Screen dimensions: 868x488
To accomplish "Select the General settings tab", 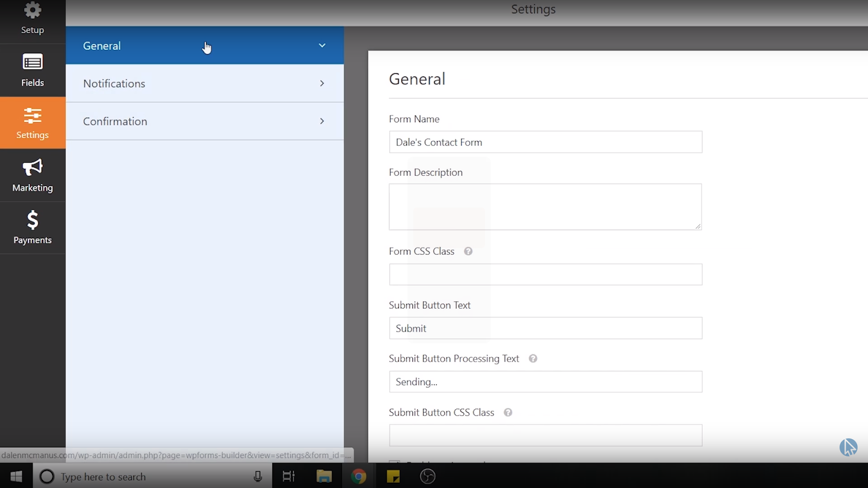I will coord(205,46).
